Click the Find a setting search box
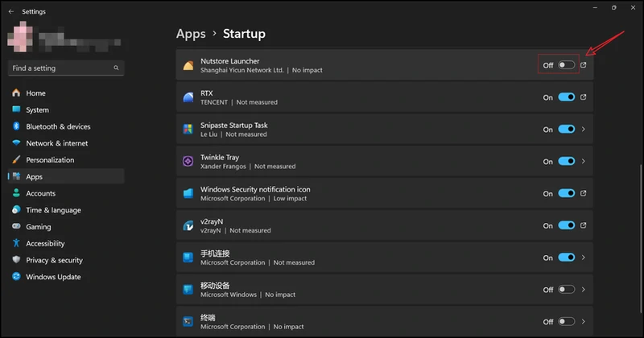 click(60, 68)
